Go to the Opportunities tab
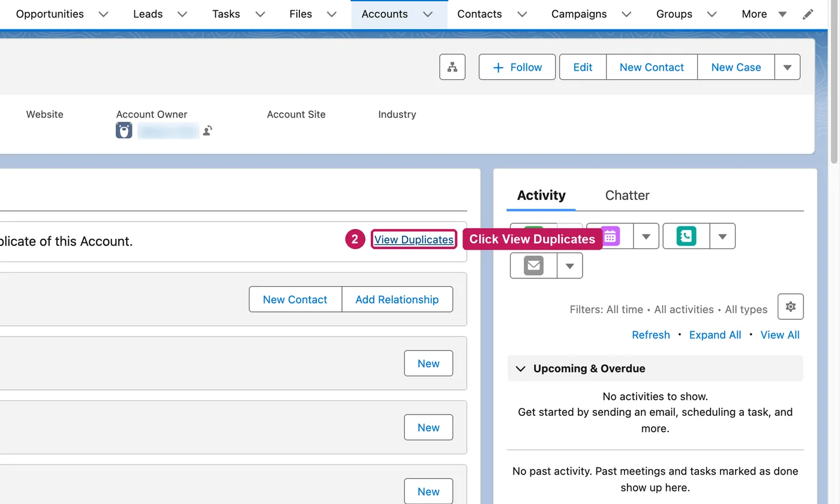The image size is (840, 504). 50,14
